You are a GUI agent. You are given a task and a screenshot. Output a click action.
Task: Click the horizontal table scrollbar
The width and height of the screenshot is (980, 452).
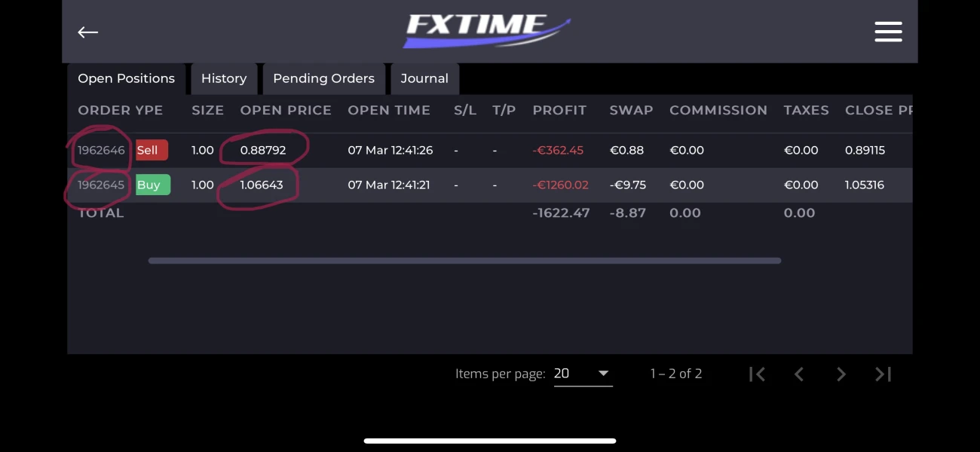(464, 261)
